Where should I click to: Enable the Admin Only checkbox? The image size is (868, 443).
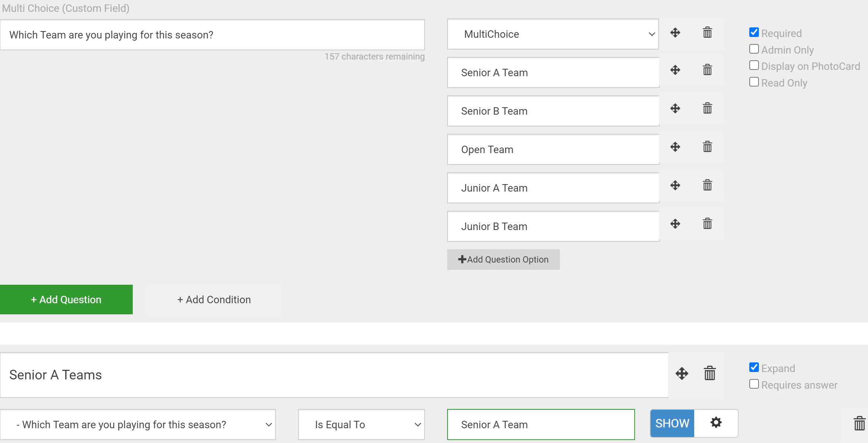[x=754, y=49]
